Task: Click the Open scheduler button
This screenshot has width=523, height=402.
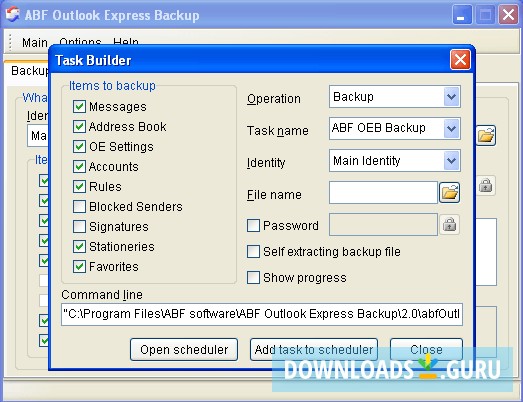Action: click(184, 350)
